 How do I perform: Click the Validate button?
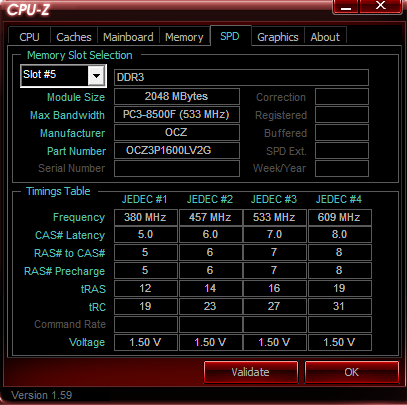point(251,372)
